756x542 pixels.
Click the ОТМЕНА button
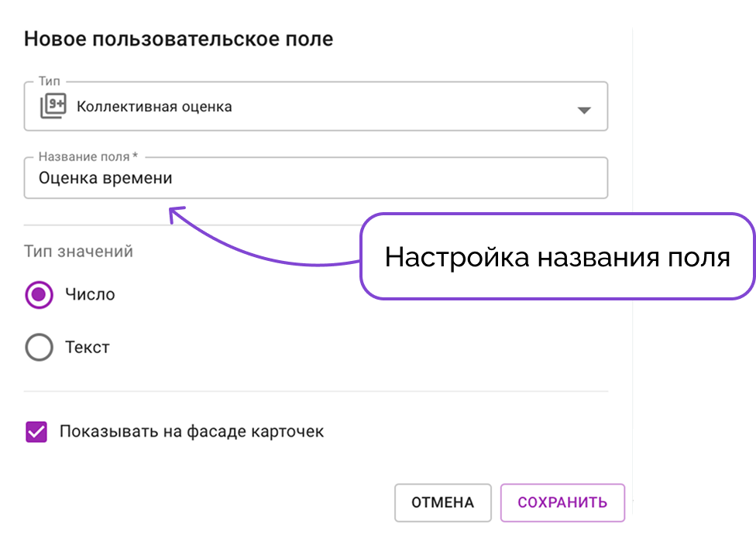[x=442, y=503]
